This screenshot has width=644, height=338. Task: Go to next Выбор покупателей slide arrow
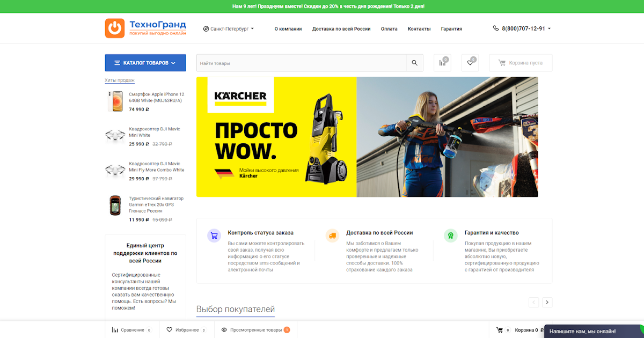(x=547, y=302)
